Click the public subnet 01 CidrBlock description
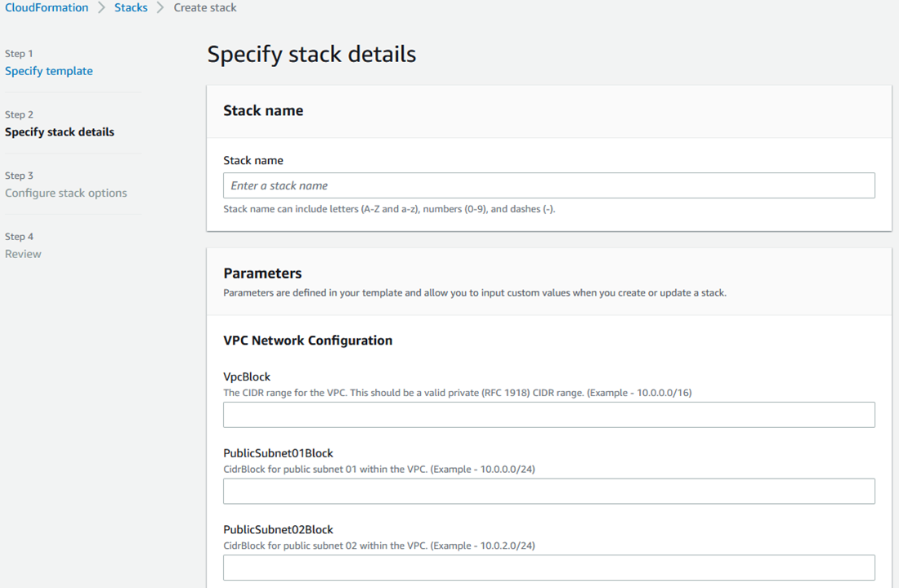899x588 pixels. click(379, 470)
